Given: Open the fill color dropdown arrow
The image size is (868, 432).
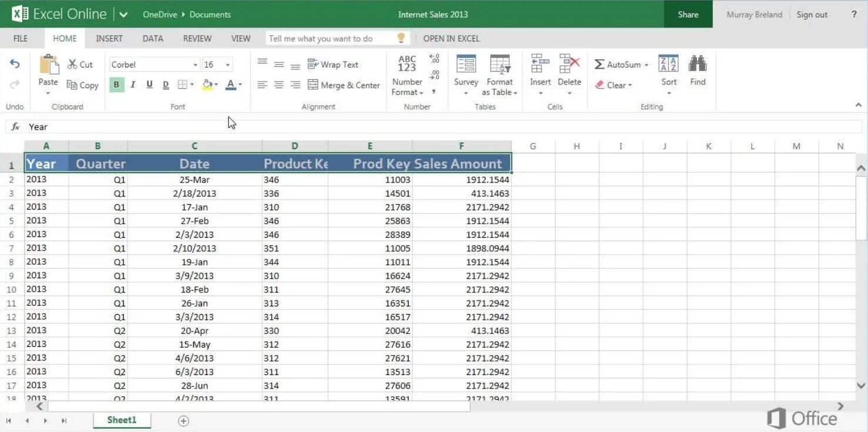Looking at the screenshot, I should point(216,85).
